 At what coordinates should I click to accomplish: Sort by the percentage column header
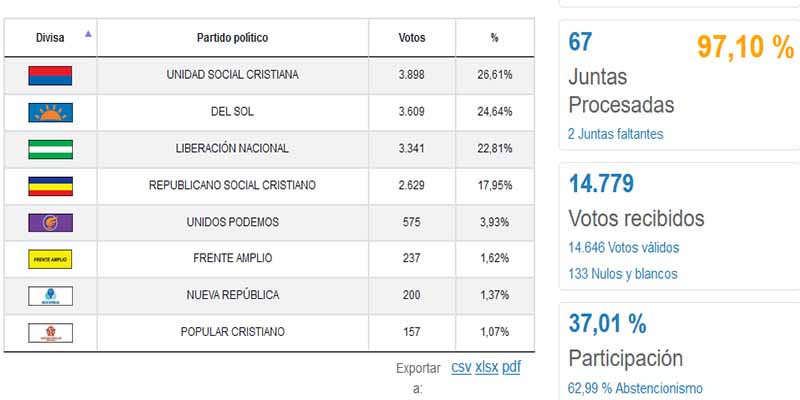click(x=494, y=38)
